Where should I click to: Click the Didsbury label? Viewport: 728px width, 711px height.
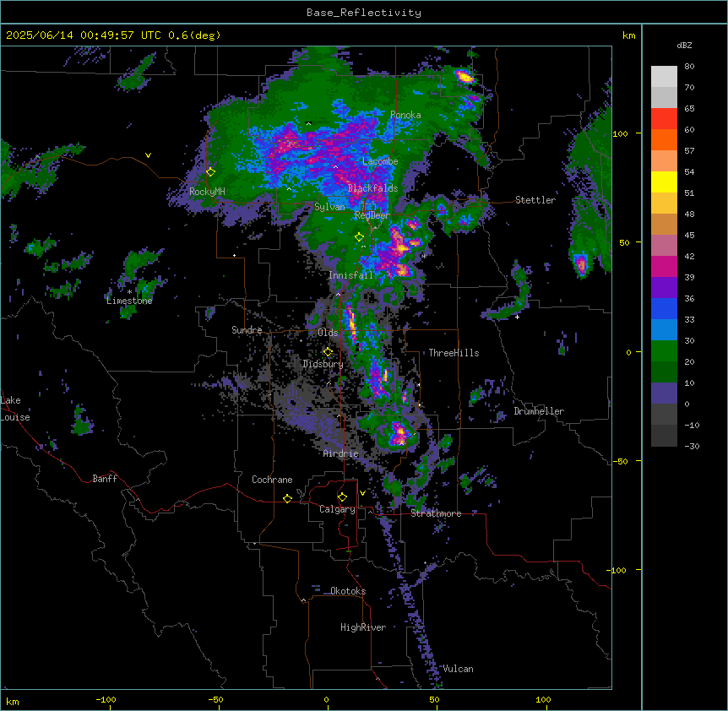323,364
